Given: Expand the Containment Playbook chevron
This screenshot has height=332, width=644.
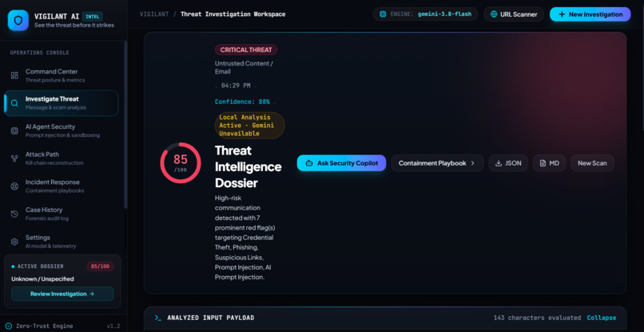Looking at the screenshot, I should 472,163.
